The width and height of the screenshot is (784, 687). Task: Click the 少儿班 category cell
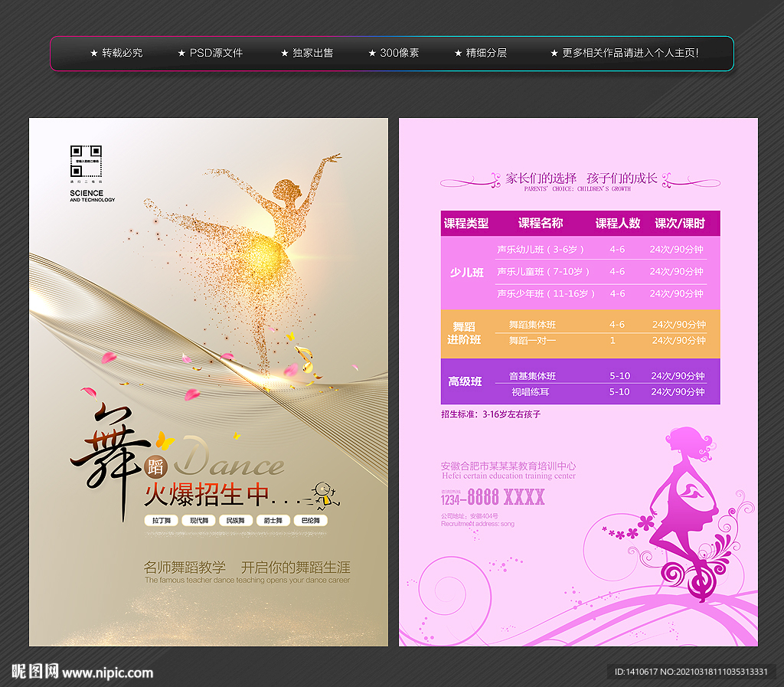pyautogui.click(x=466, y=273)
